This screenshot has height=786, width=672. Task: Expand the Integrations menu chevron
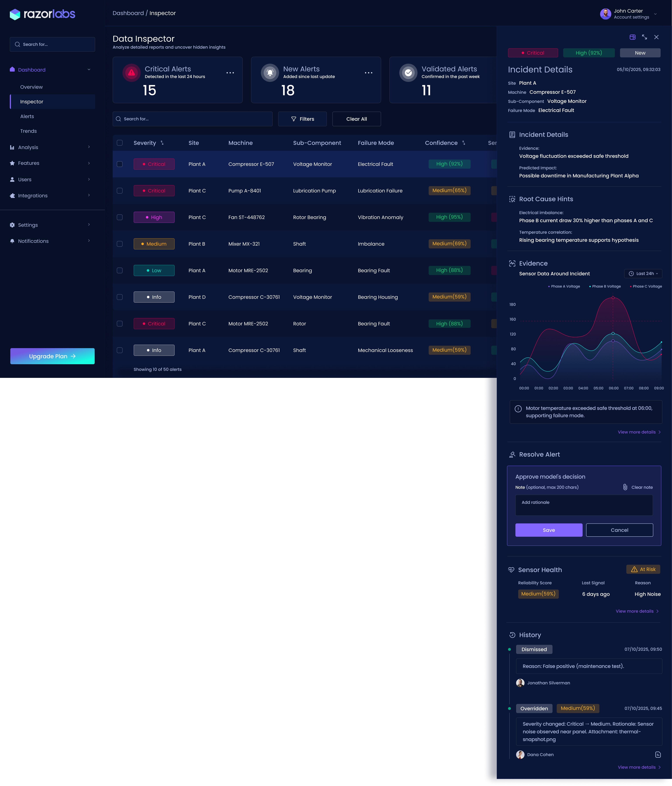click(x=89, y=195)
